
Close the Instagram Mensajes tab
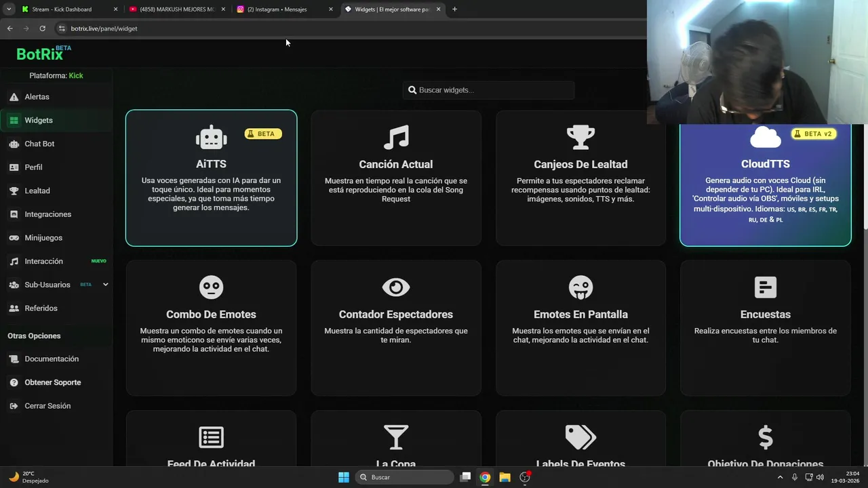tap(330, 9)
